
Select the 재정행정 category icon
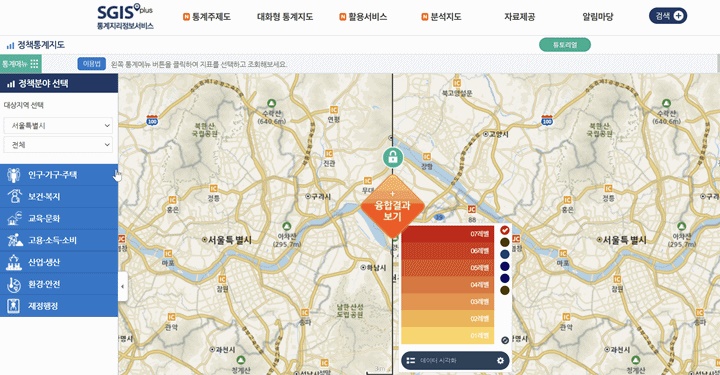13,306
